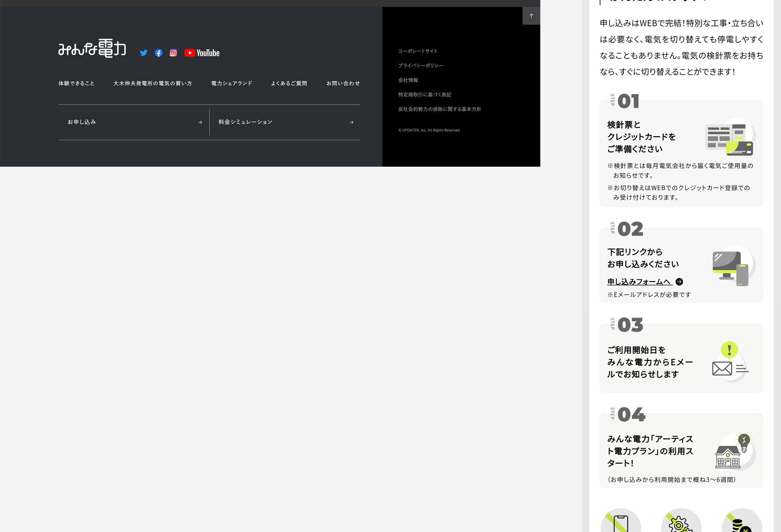781x532 pixels.
Task: Click the みんな電力 footer logo
Action: click(92, 48)
